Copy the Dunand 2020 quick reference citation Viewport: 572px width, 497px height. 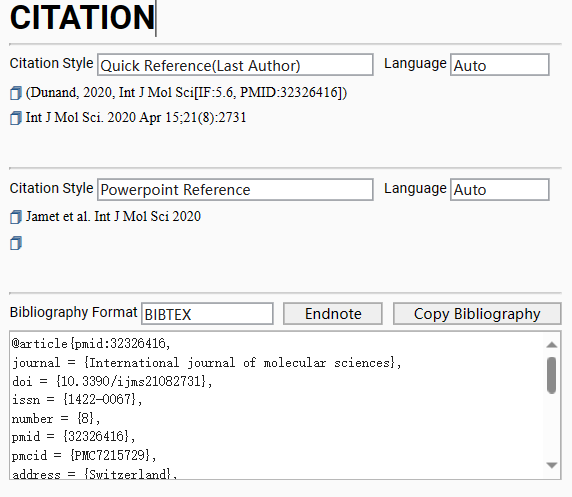click(16, 93)
